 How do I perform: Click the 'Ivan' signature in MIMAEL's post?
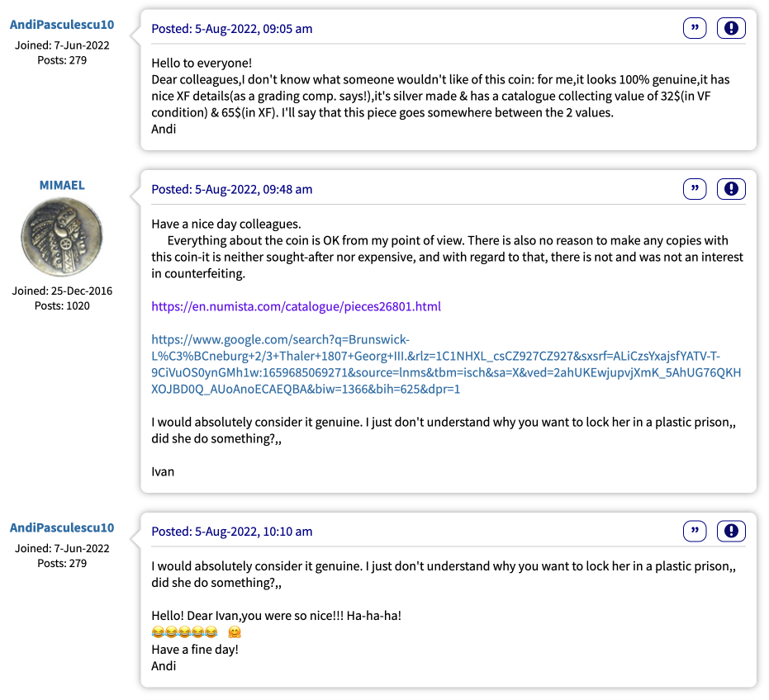pos(163,471)
